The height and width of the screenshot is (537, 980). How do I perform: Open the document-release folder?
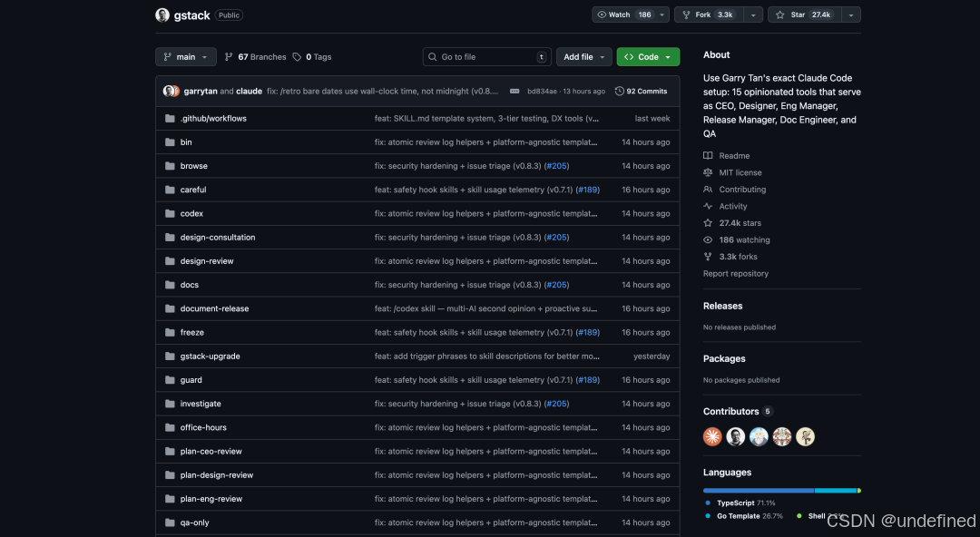tap(214, 308)
